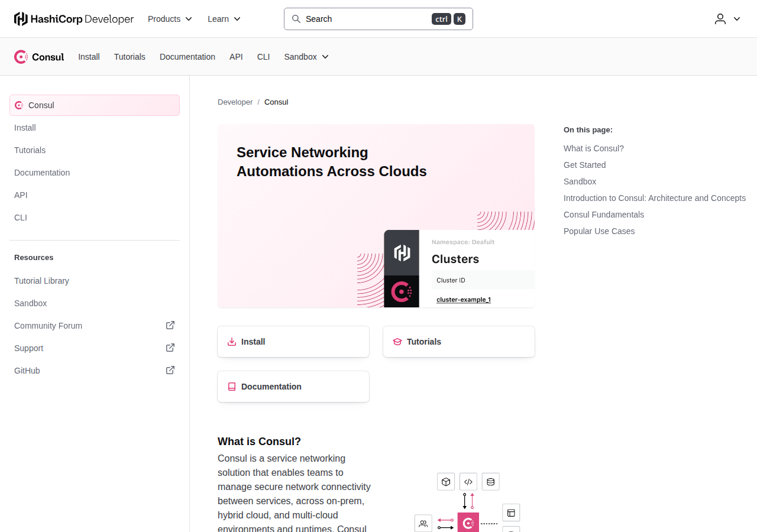The image size is (757, 532).
Task: Click the Tutorials card graduation cap icon
Action: coord(397,342)
